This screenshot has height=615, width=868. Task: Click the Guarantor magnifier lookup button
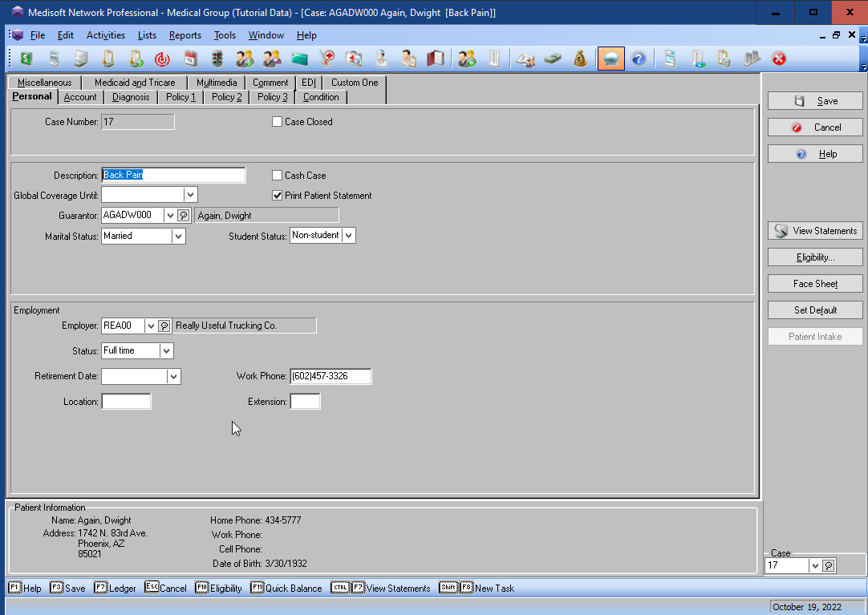[184, 216]
